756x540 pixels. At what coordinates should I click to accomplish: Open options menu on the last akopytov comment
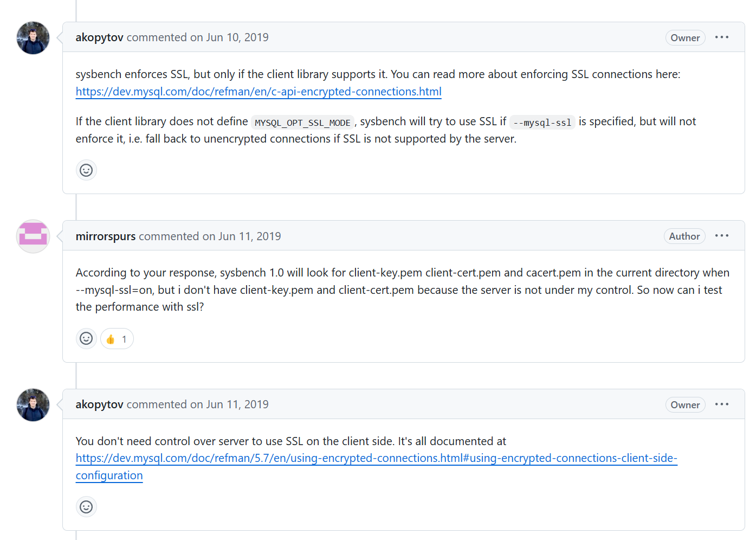pyautogui.click(x=721, y=404)
